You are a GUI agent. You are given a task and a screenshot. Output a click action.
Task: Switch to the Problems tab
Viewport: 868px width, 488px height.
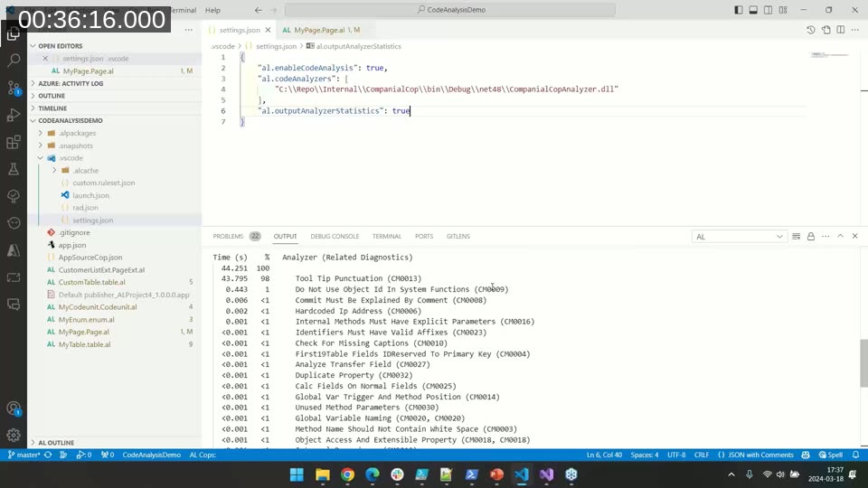228,236
